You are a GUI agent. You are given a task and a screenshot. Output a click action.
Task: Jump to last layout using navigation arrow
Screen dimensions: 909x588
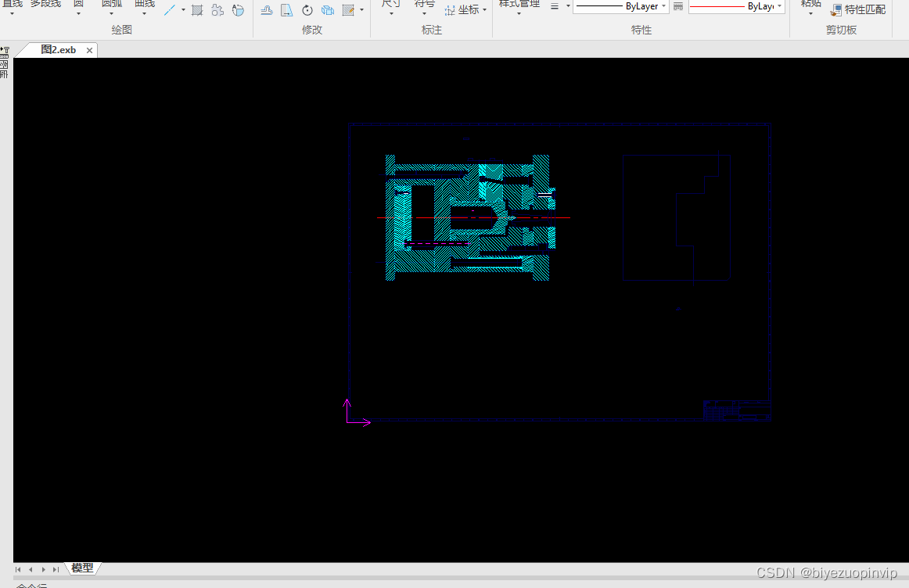[56, 569]
